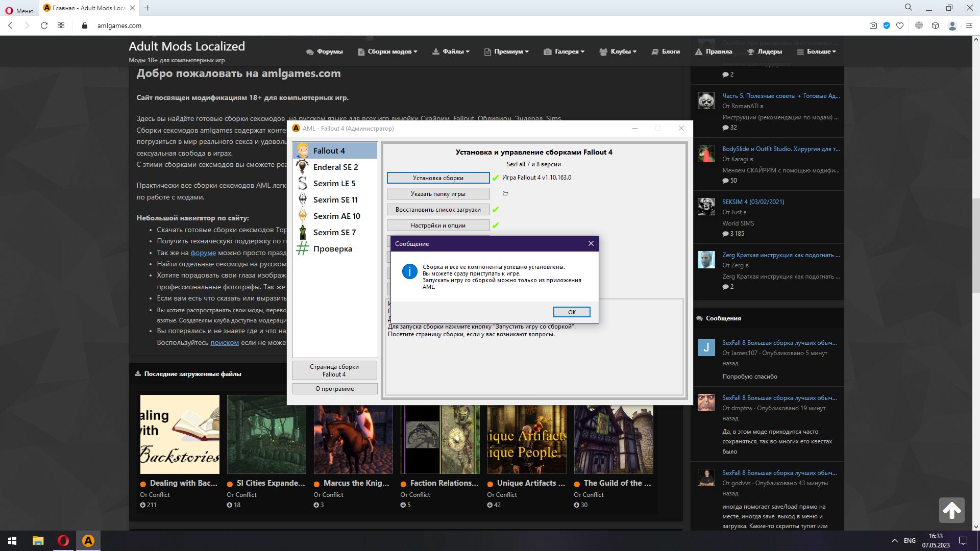Open Opera snapshot camera icon
This screenshot has width=980, height=551.
pos(873,26)
